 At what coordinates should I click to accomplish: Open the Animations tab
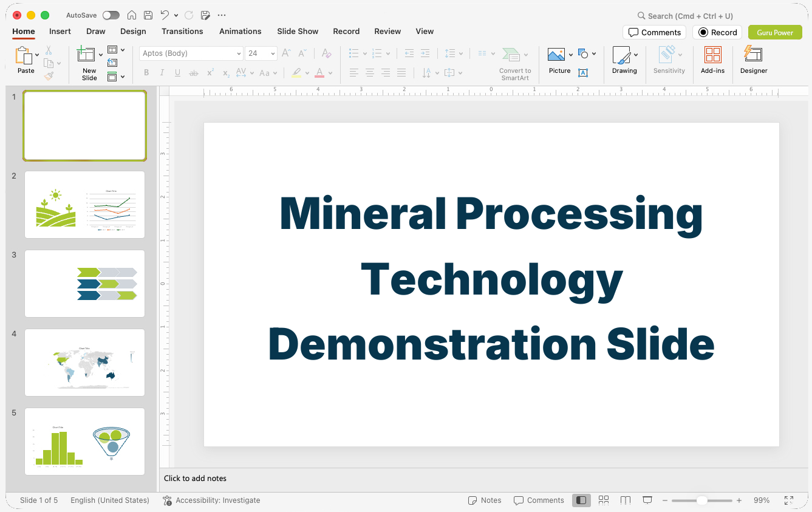click(241, 31)
